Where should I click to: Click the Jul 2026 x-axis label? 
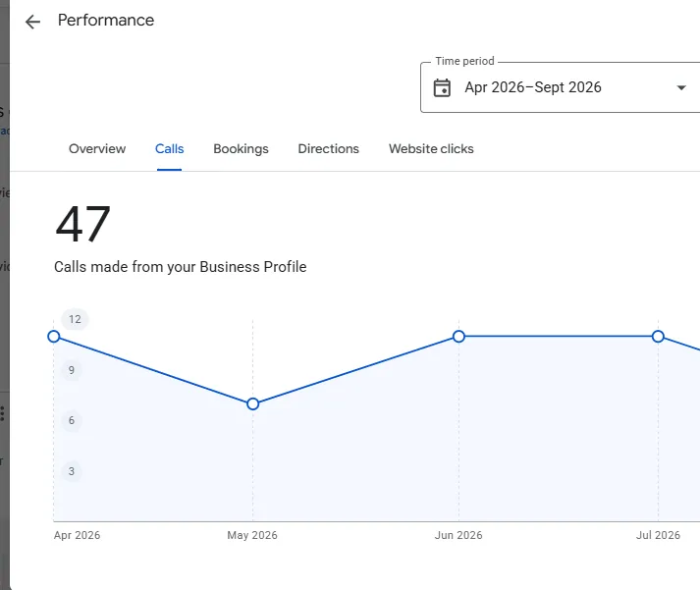(658, 535)
